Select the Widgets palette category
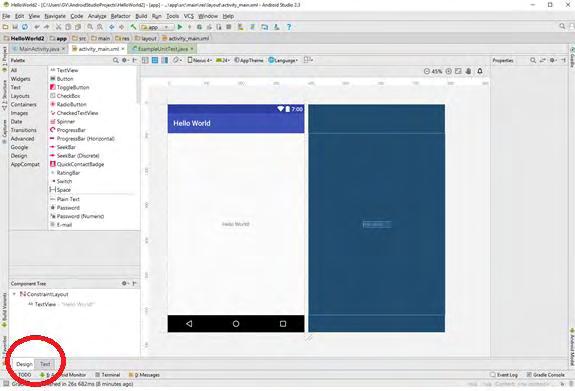 coord(21,79)
